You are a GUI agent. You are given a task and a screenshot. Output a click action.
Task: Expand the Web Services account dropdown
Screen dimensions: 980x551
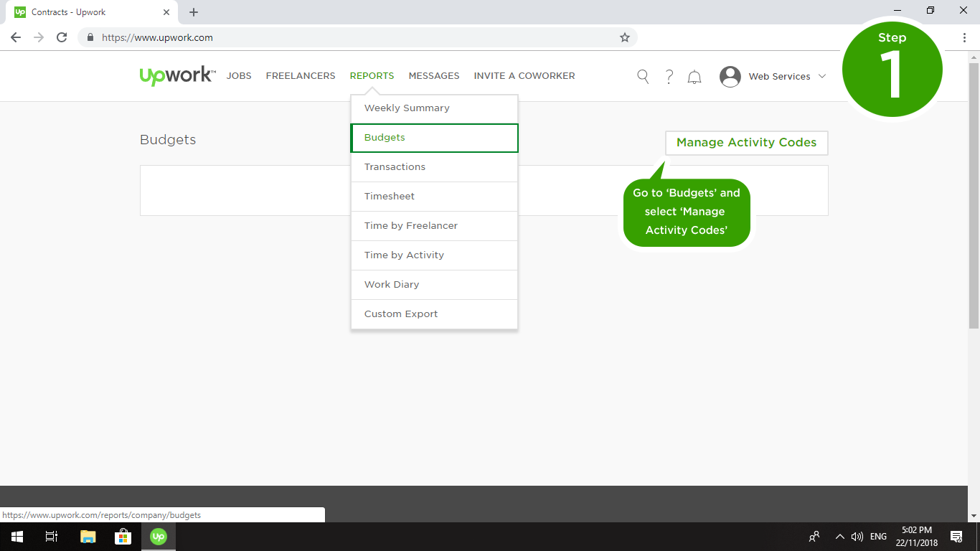tap(822, 77)
